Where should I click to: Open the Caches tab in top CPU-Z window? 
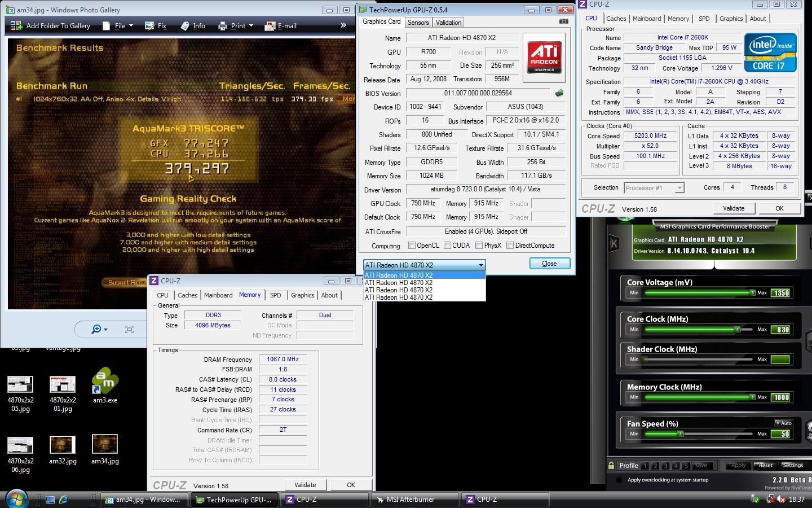[616, 19]
